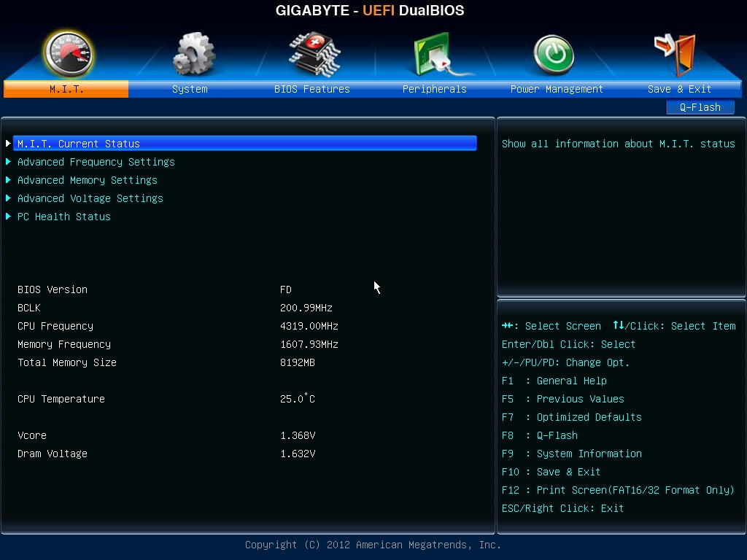747x560 pixels.
Task: Click the BIOS Version label
Action: tap(53, 289)
